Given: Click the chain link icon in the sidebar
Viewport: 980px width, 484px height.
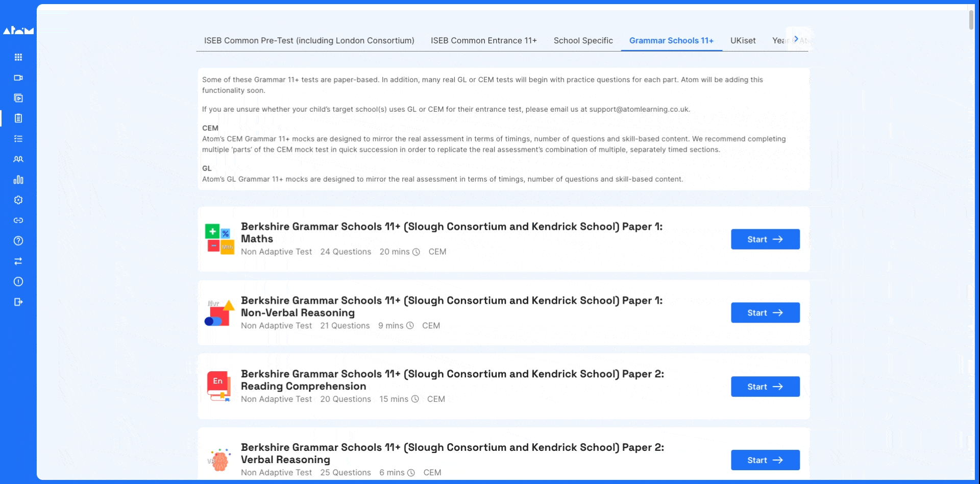Looking at the screenshot, I should tap(18, 221).
